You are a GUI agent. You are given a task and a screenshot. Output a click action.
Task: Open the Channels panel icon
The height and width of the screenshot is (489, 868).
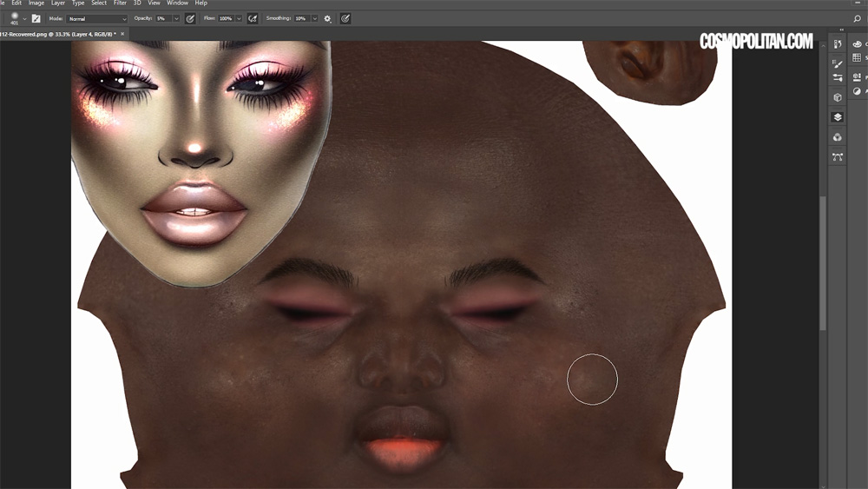tap(838, 137)
